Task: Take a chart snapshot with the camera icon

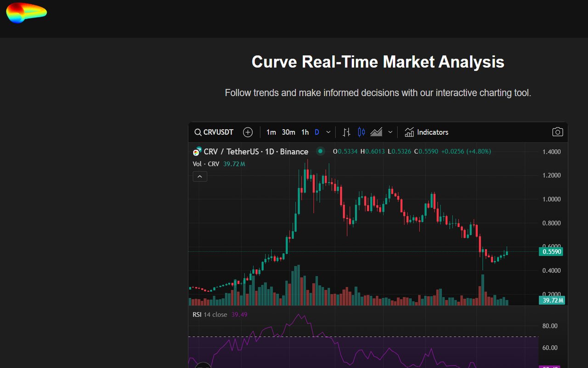Action: 557,132
